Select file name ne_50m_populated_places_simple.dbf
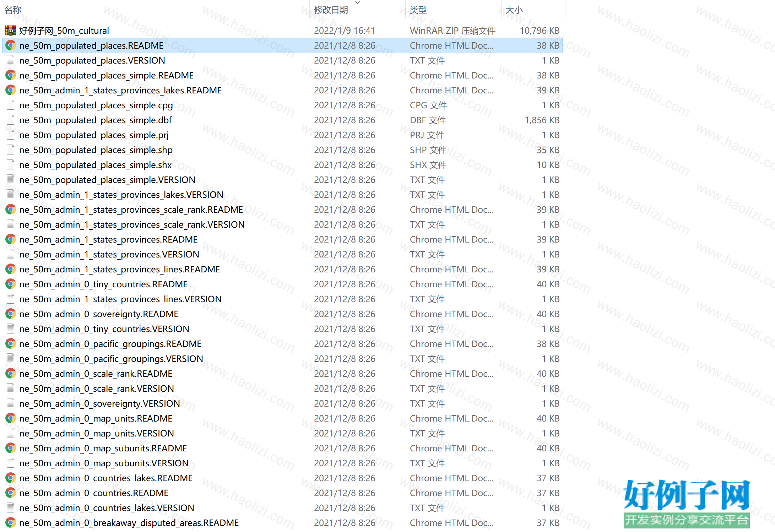This screenshot has height=532, width=775. click(x=96, y=120)
